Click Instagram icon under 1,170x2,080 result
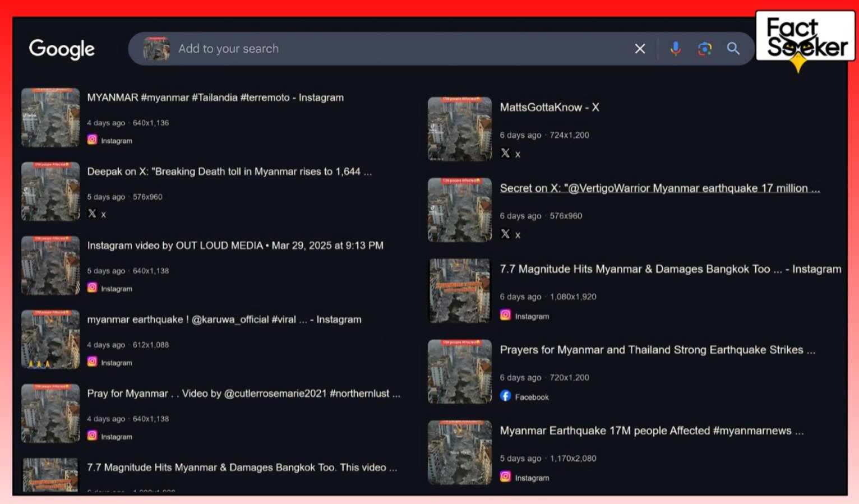This screenshot has height=504, width=859. pyautogui.click(x=505, y=477)
